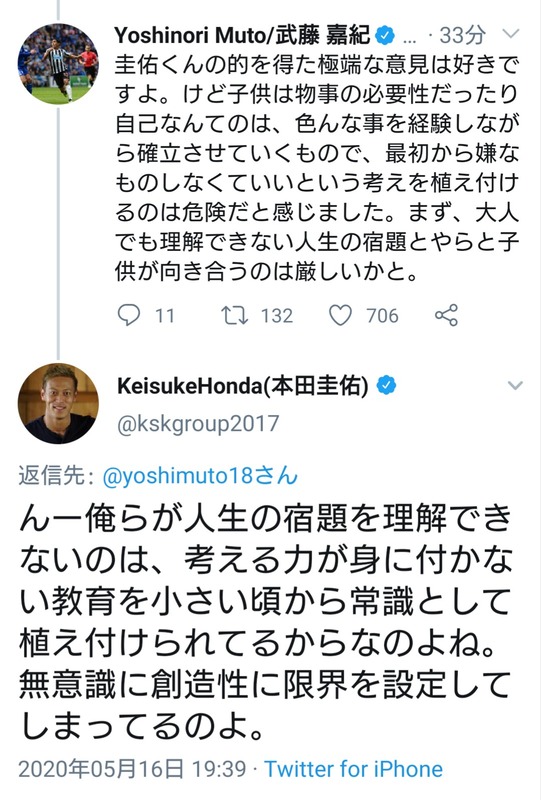The image size is (541, 800).
Task: Tap Yoshinori Muto's verified badge
Action: pyautogui.click(x=385, y=36)
